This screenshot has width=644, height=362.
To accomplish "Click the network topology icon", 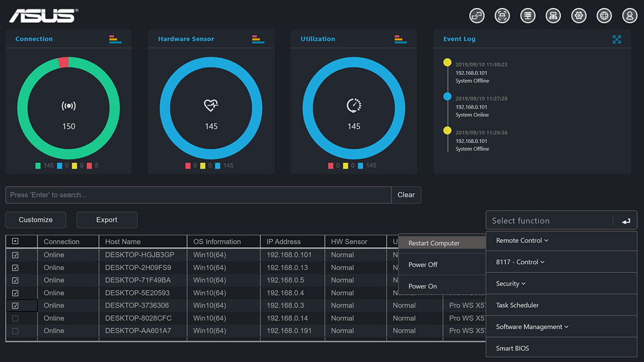I will [553, 16].
